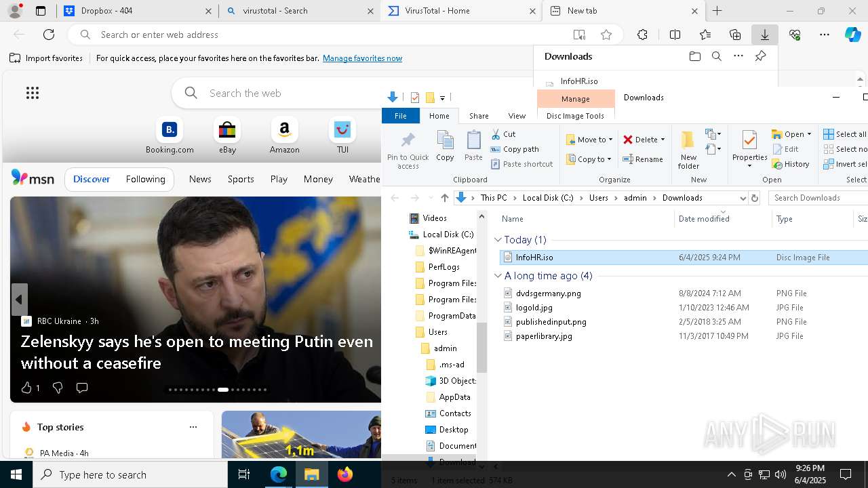Select Following on MSN feed
Viewport: 868px width, 488px height.
(145, 179)
